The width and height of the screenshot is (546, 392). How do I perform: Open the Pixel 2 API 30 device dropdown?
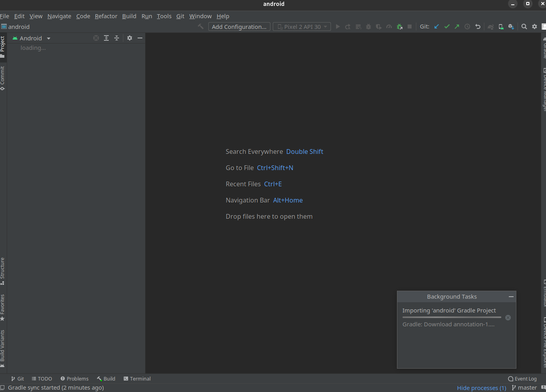pos(302,27)
